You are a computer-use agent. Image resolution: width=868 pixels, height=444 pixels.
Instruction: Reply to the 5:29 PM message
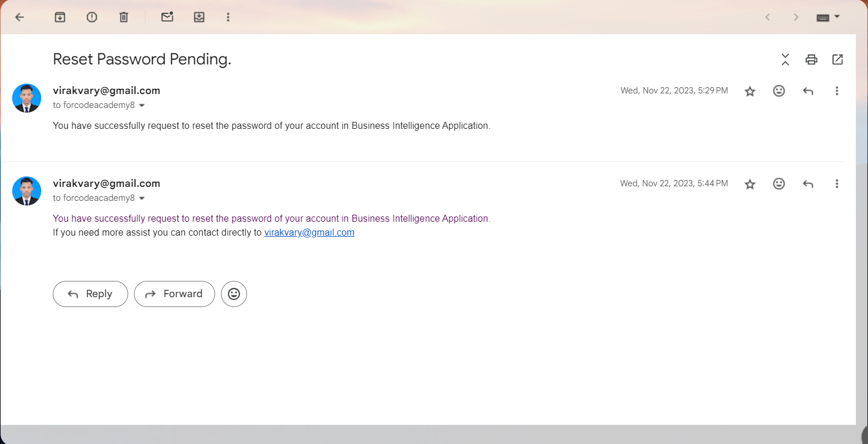pos(808,91)
